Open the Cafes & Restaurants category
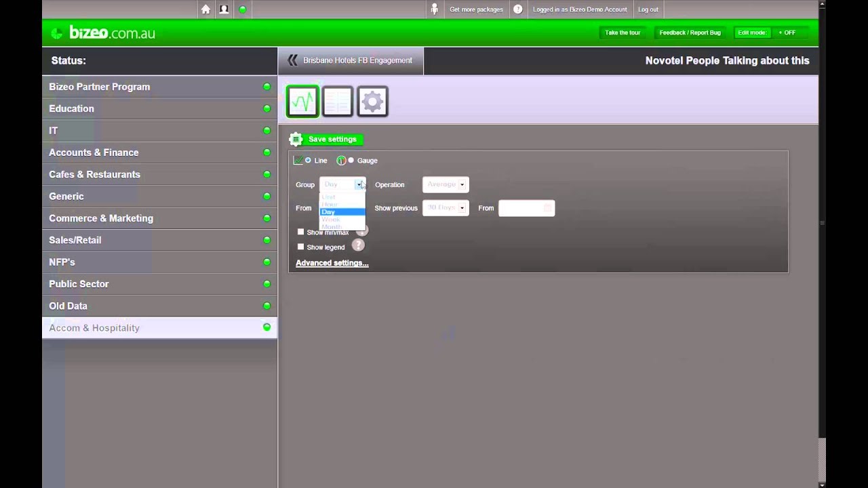Image resolution: width=868 pixels, height=488 pixels. coord(159,174)
